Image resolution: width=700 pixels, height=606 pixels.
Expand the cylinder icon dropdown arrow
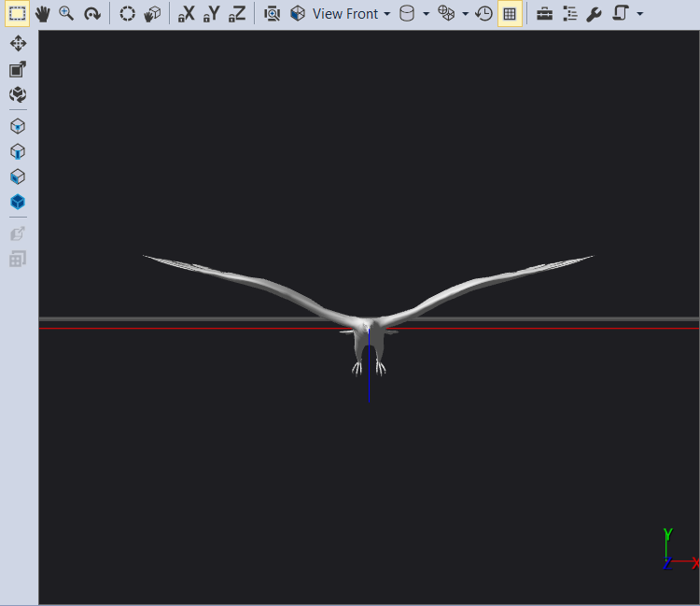426,14
